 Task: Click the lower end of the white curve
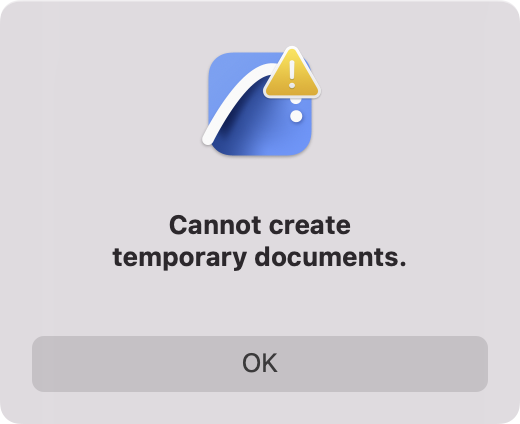tap(209, 138)
